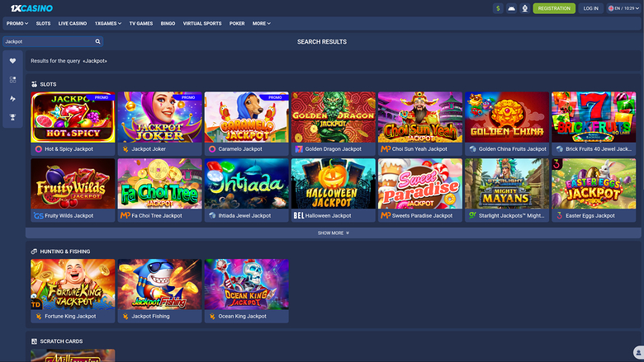Open the Caramelo Jackpot title link

(240, 149)
